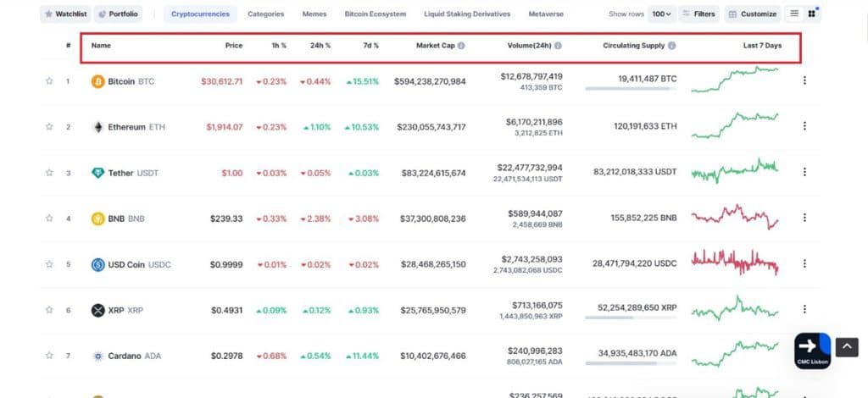Select the Bitcoin Ecosystem tab
868x398 pixels.
coord(376,14)
